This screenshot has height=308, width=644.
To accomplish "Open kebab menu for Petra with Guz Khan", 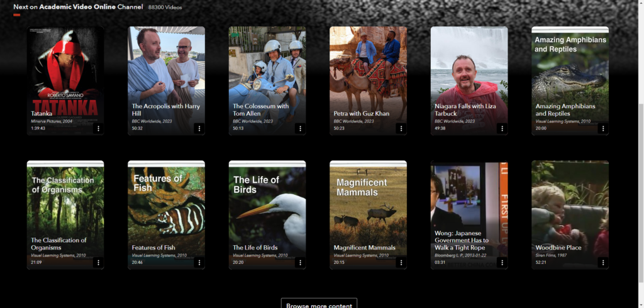I will 401,128.
